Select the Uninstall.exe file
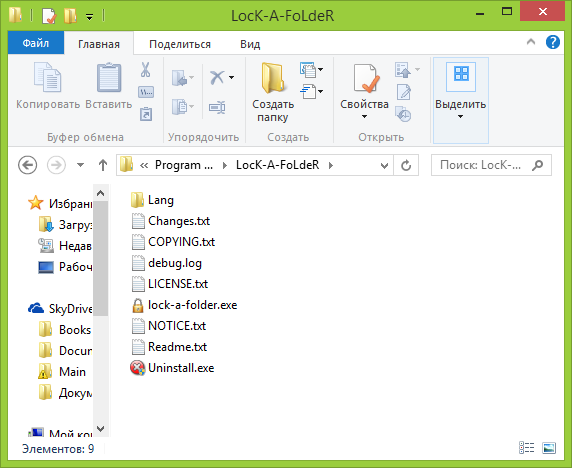 point(173,368)
